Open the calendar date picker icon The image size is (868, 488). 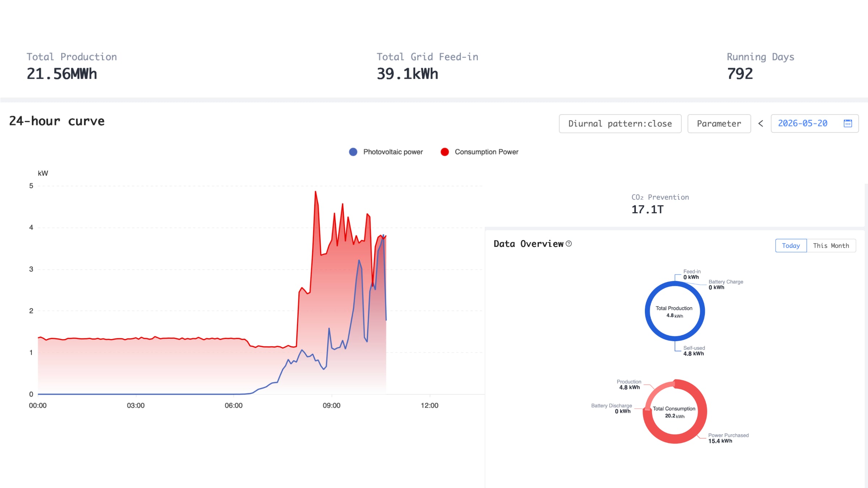[848, 123]
